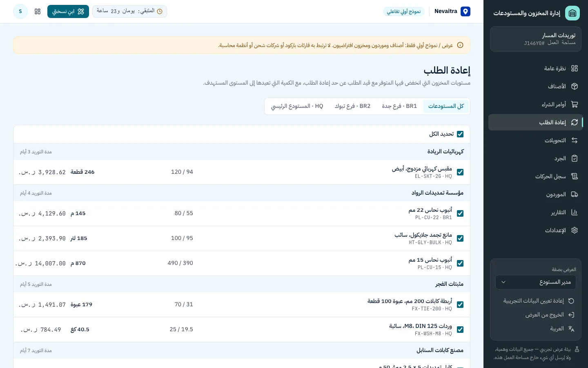Select the كل المستودعات tab
The image size is (588, 368).
[x=446, y=106]
